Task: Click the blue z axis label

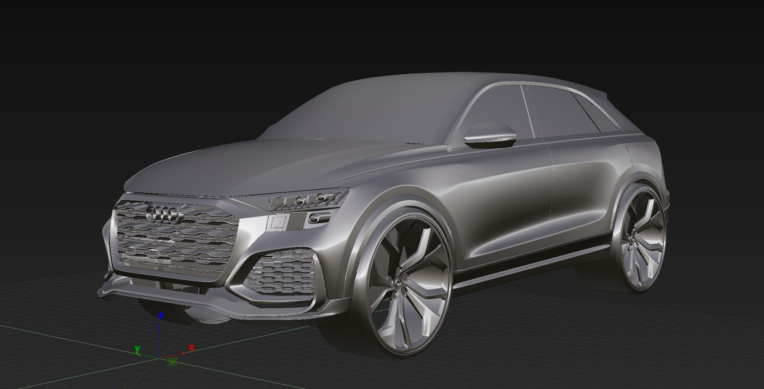Action: (x=161, y=316)
